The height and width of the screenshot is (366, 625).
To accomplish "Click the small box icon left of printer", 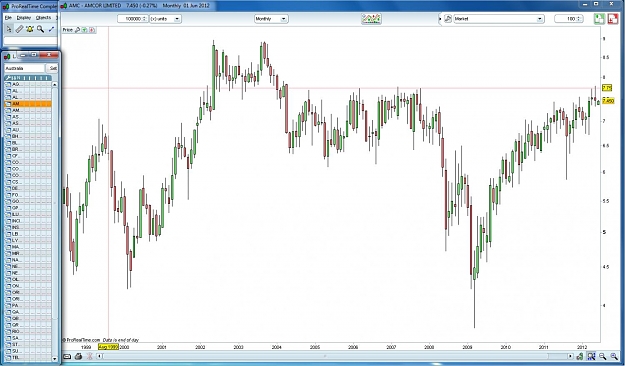I will [x=67, y=356].
